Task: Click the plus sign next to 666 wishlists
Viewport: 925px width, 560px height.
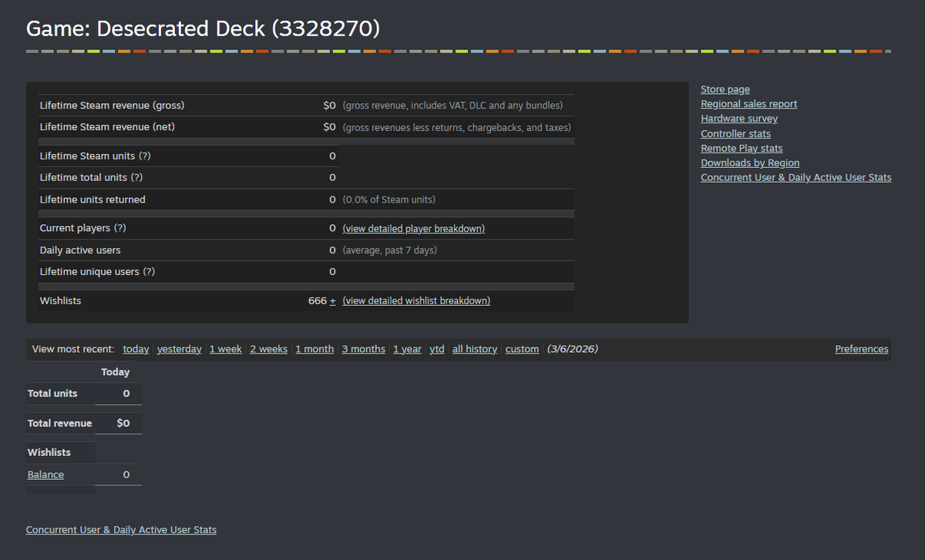Action: coord(333,301)
